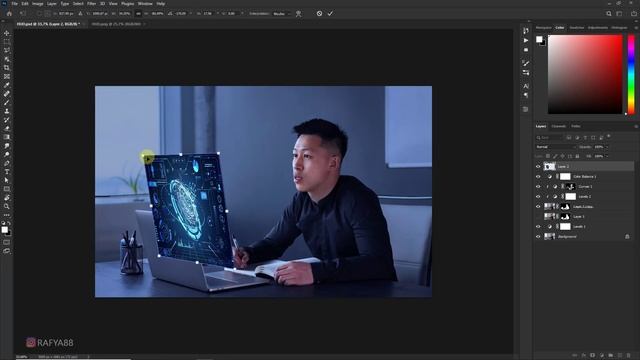Hide the Levels 1 adjustment layer
The height and width of the screenshot is (360, 640).
pos(538,227)
